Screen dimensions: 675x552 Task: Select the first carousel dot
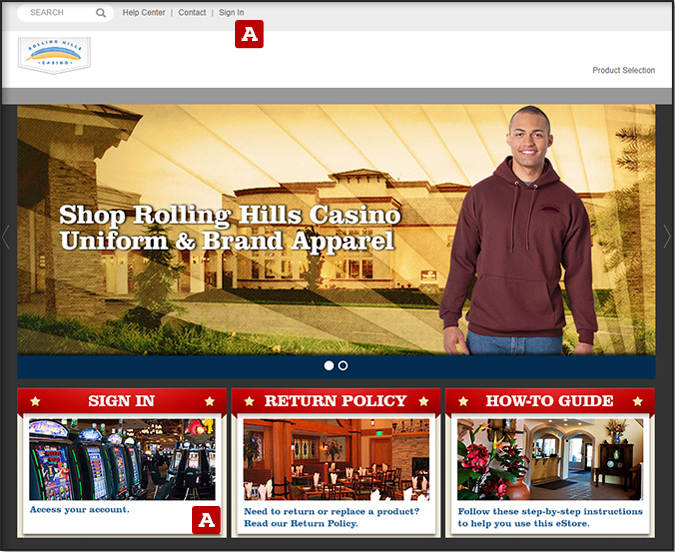click(x=329, y=366)
